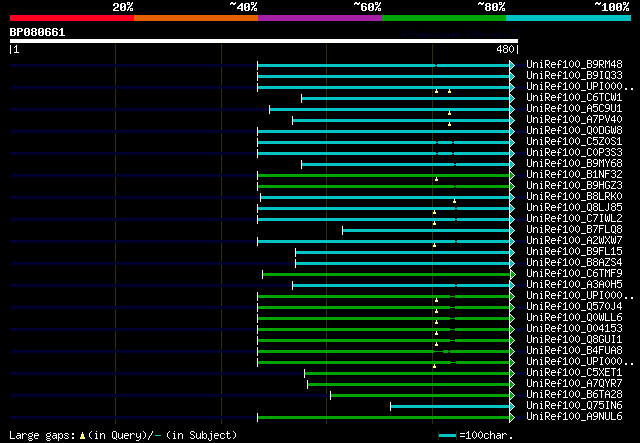Click the arrowhead ending the UniRef100_B9RM48 bar
640x443 pixels.
tap(512, 65)
